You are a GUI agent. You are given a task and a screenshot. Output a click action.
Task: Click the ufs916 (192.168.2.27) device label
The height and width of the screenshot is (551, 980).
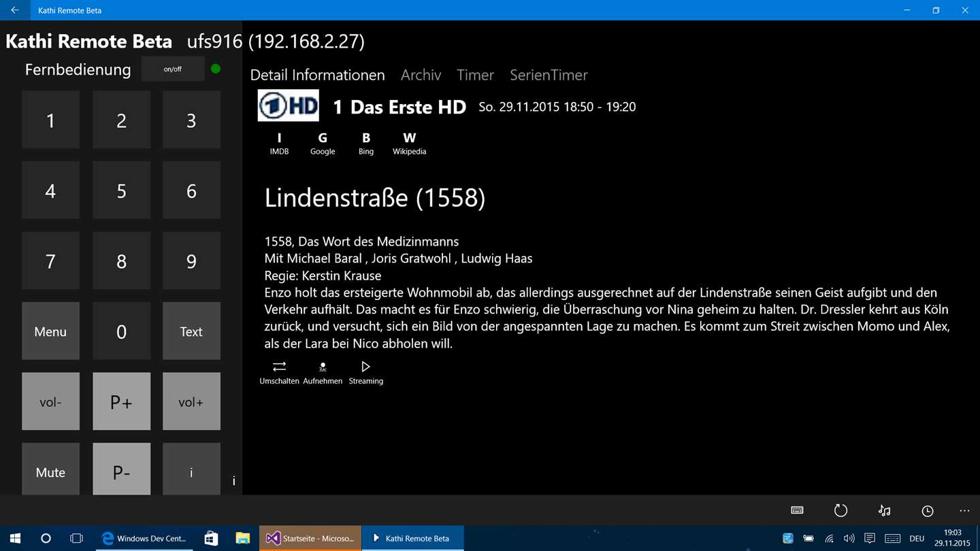point(276,41)
